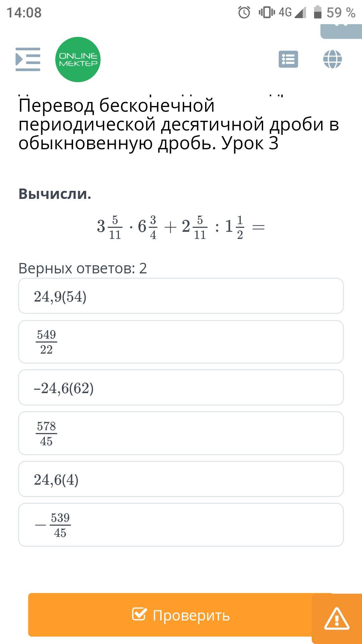Image resolution: width=362 pixels, height=644 pixels.
Task: Tap the Online Mektep logo
Action: [x=78, y=59]
